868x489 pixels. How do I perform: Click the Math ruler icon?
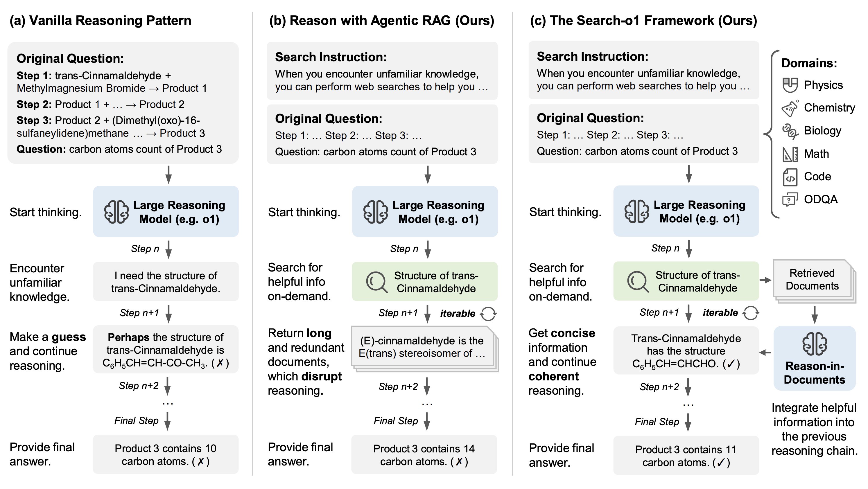pyautogui.click(x=790, y=154)
